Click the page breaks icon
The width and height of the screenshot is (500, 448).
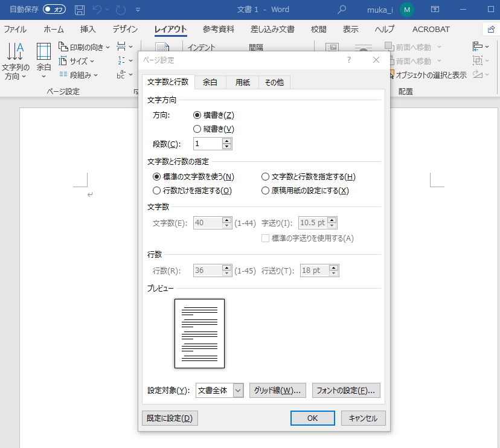click(124, 47)
